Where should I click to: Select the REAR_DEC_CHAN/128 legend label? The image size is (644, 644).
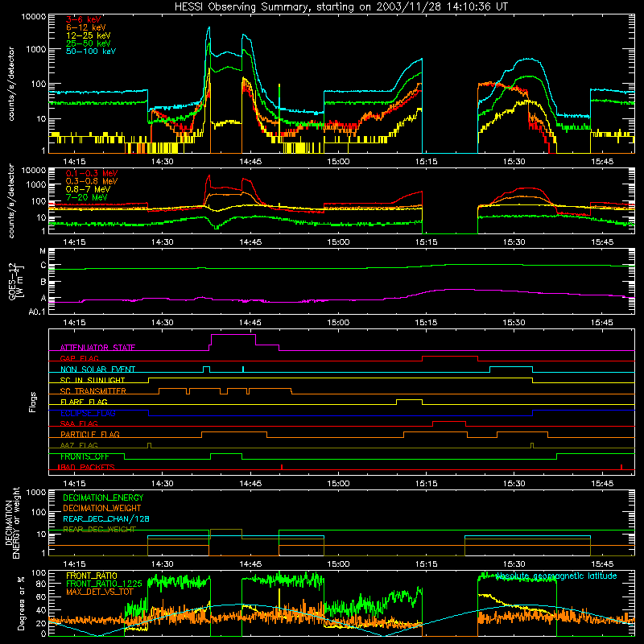(x=106, y=519)
